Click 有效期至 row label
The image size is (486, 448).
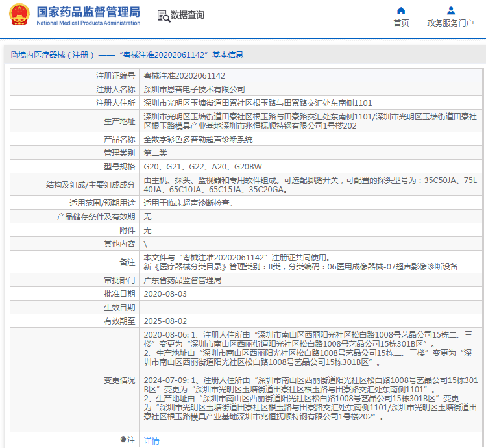coord(119,321)
